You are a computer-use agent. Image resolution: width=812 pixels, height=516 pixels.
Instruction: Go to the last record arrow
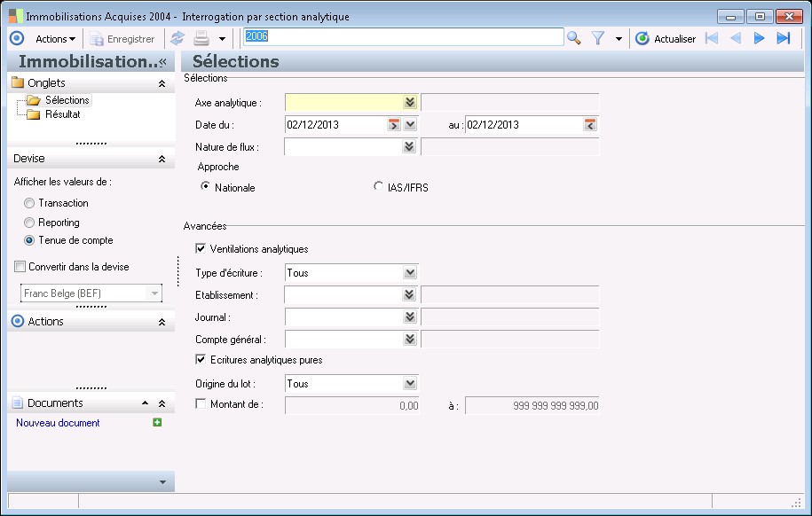(783, 38)
